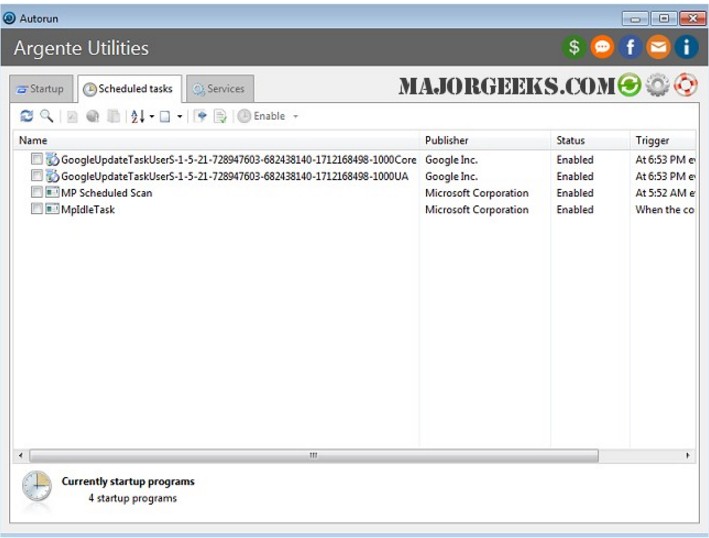
Task: Open the settings gear icon
Action: coord(657,85)
